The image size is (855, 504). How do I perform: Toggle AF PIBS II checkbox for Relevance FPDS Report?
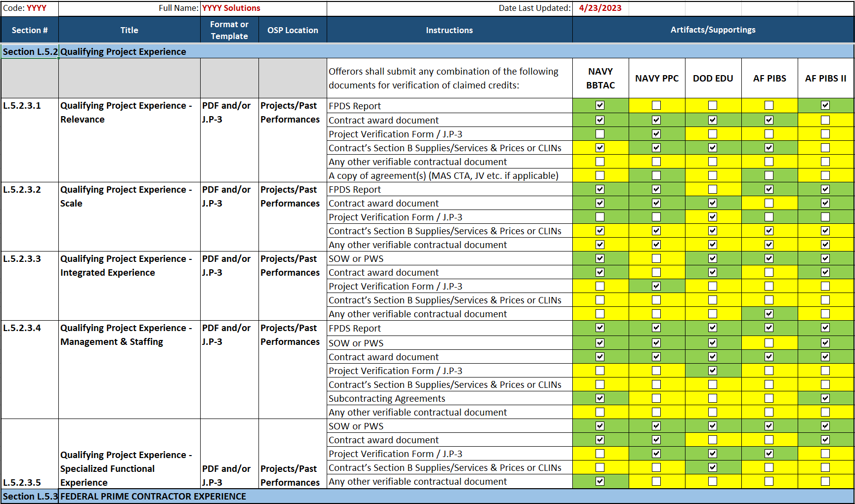(825, 105)
